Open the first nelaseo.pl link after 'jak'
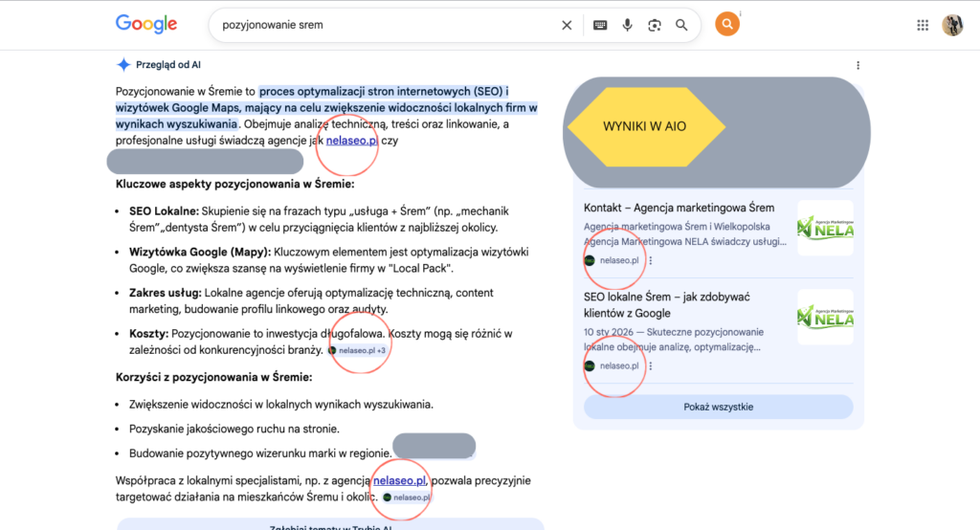Viewport: 980px width, 530px height. [352, 140]
